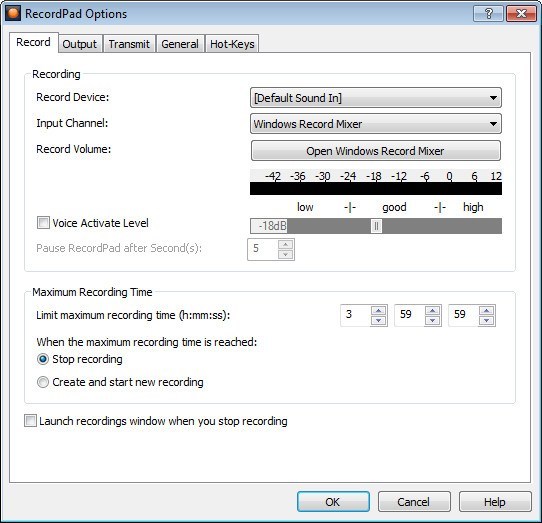
Task: Decrement the minutes value in recording time
Action: pyautogui.click(x=432, y=320)
